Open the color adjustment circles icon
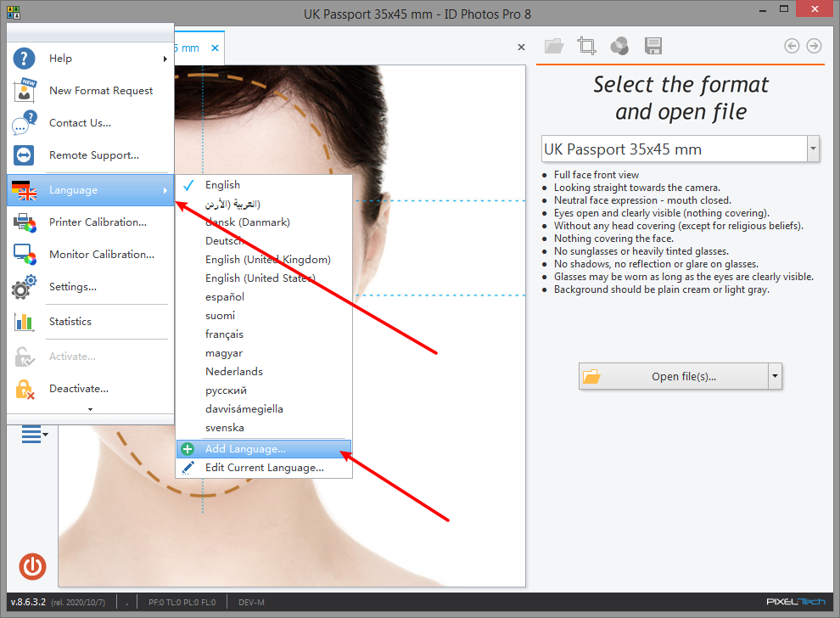The height and width of the screenshot is (618, 840). click(619, 46)
